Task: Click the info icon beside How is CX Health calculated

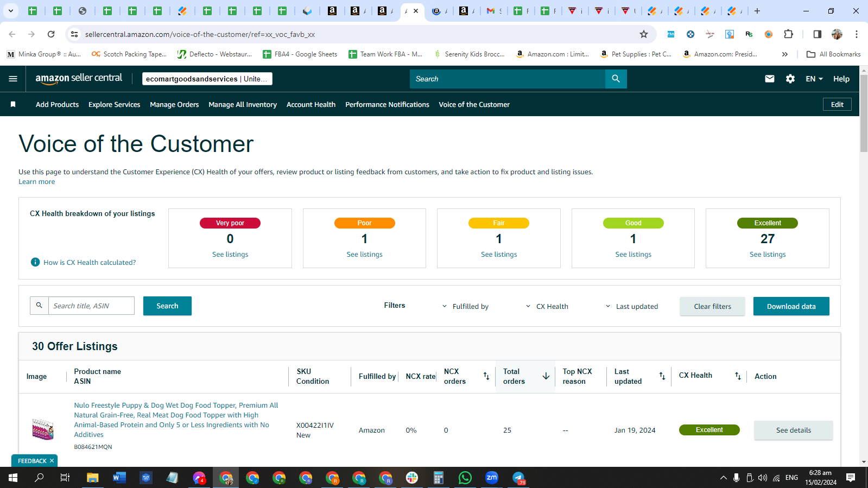Action: [35, 262]
